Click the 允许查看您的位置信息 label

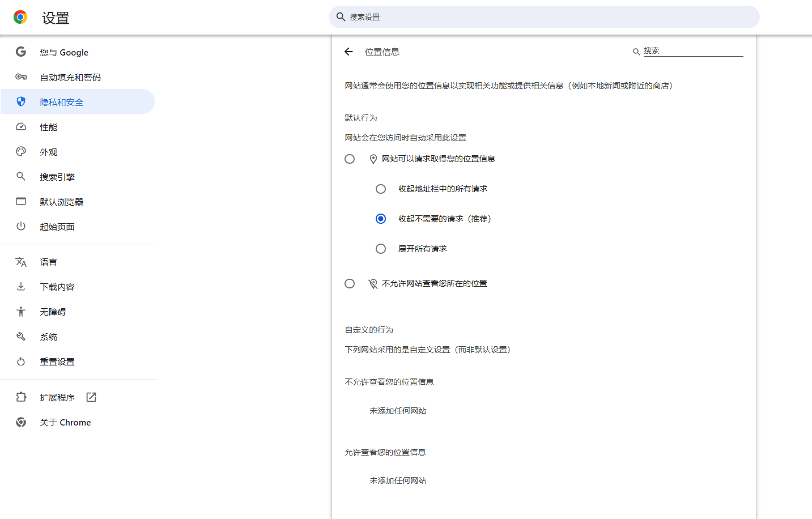(x=385, y=452)
